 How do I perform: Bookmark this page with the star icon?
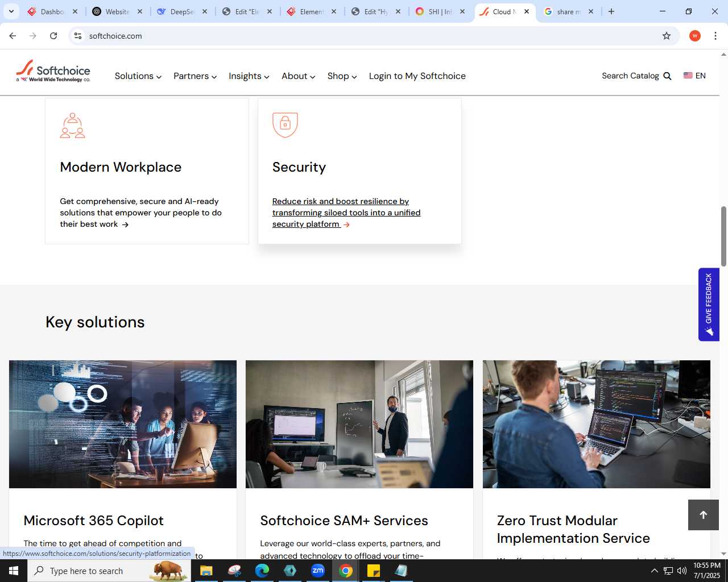(x=667, y=36)
